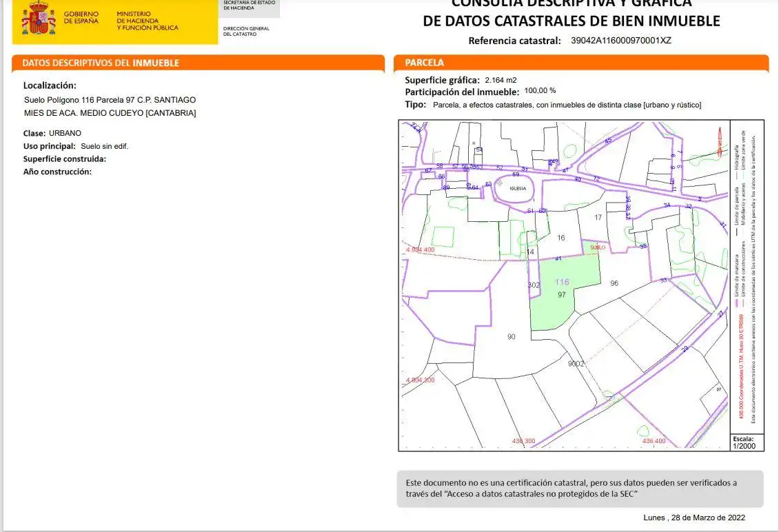The height and width of the screenshot is (532, 779).
Task: Click the 'DE DATOS CATASTRALES DE BIEN INMUEBLE' title
Action: pyautogui.click(x=571, y=21)
